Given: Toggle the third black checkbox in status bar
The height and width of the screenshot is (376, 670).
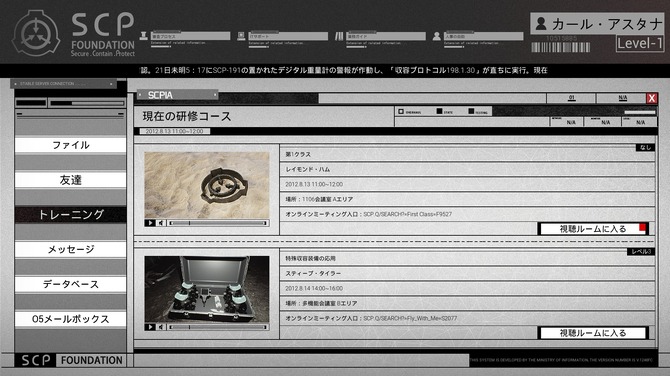Looking at the screenshot, I should coord(471,111).
